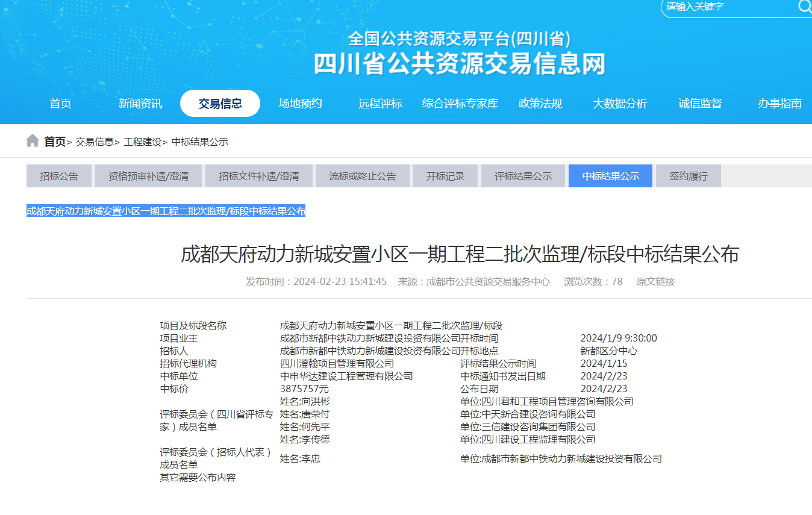Click the highlighted project title link
This screenshot has width=812, height=515.
coord(166,211)
